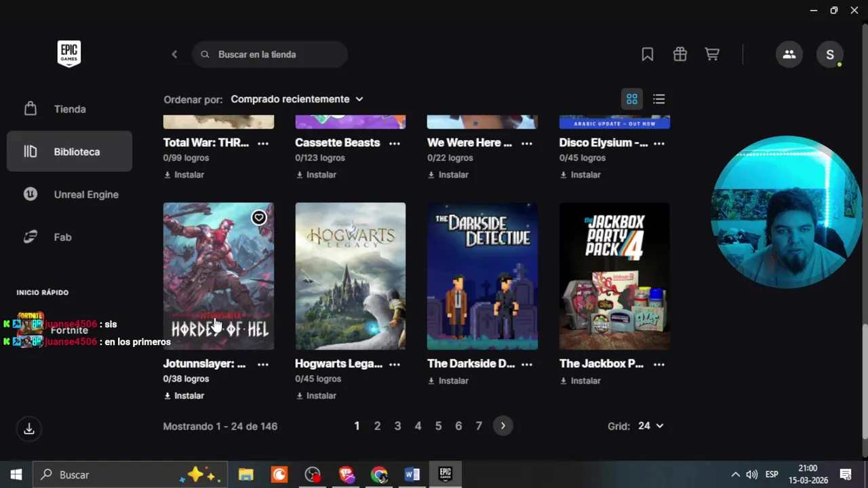Install Jotunnslayer game

[x=184, y=396]
